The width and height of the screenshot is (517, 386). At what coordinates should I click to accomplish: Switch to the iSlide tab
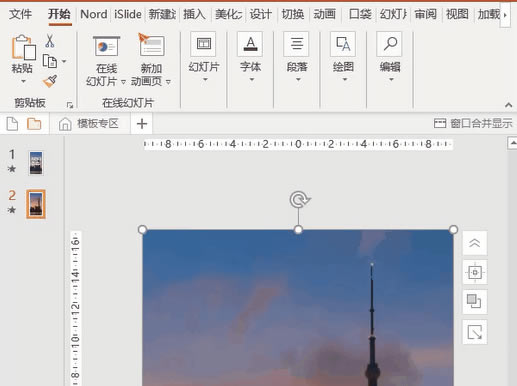[x=128, y=14]
